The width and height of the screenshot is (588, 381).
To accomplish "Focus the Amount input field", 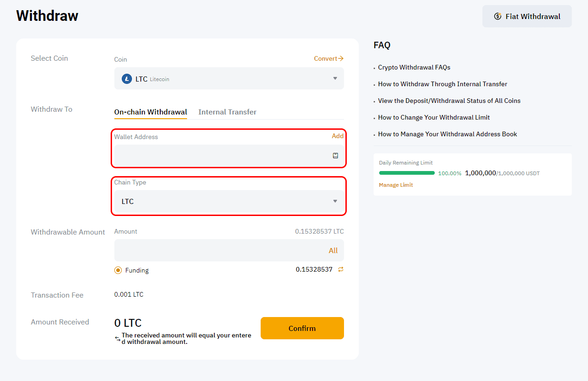I will coord(229,250).
